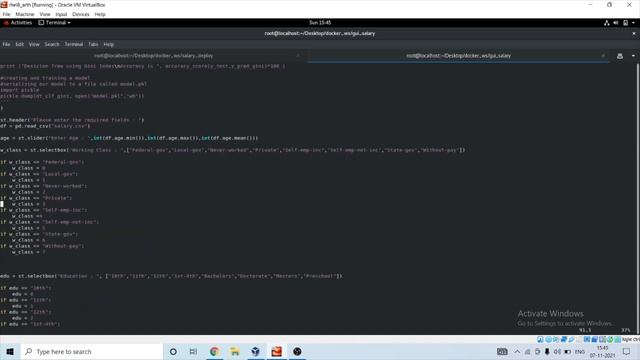Open the GNOME clock showing Sun 15:45
Screen dimensions: 640x360
point(320,23)
